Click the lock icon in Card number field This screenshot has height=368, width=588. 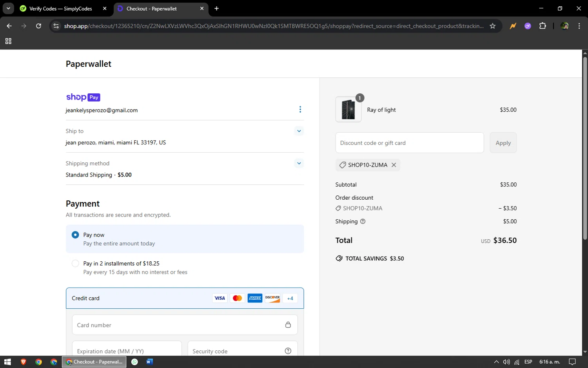coord(288,325)
